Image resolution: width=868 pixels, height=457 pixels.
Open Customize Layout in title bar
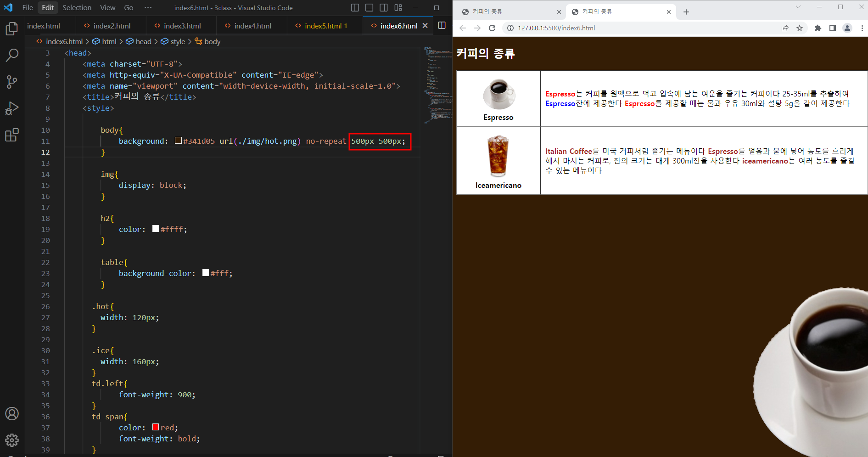point(398,7)
